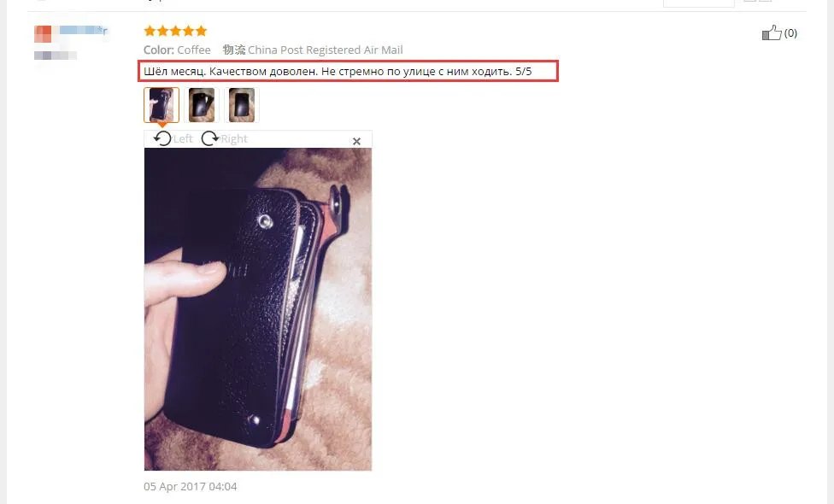Select the first wallet photo thumbnail
This screenshot has height=504, width=834.
coord(162,105)
